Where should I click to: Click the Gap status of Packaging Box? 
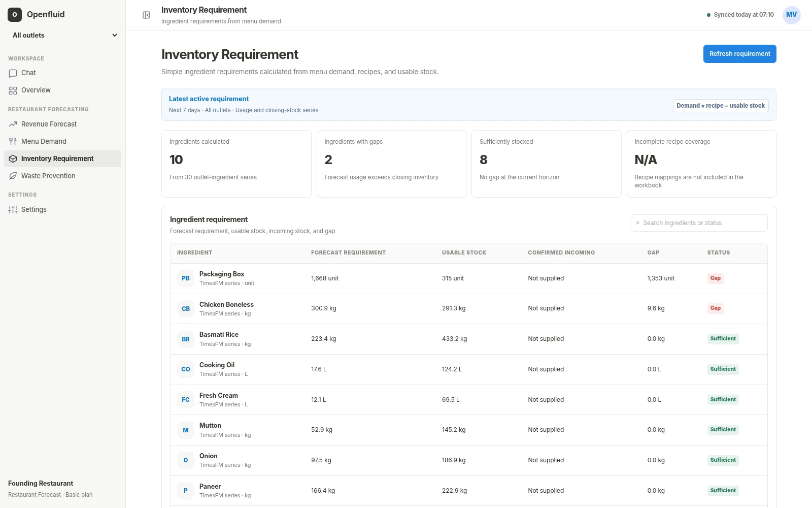click(x=715, y=278)
